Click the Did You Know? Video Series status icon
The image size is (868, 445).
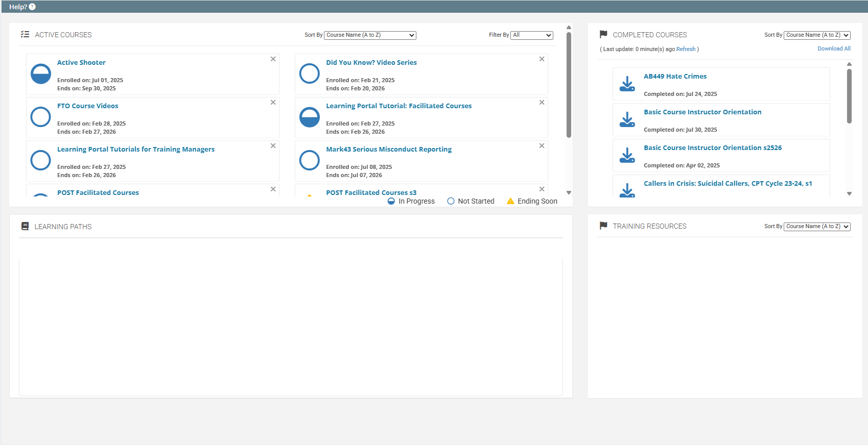310,74
